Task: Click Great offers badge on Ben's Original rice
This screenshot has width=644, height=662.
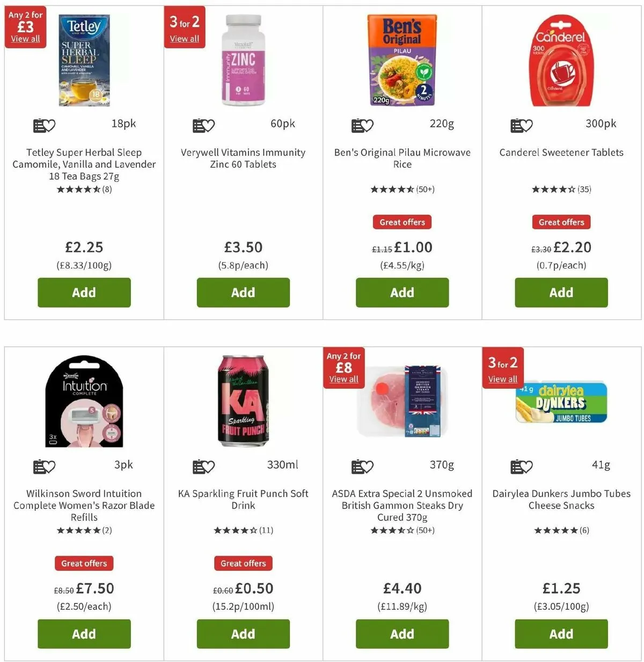Action: coord(402,222)
